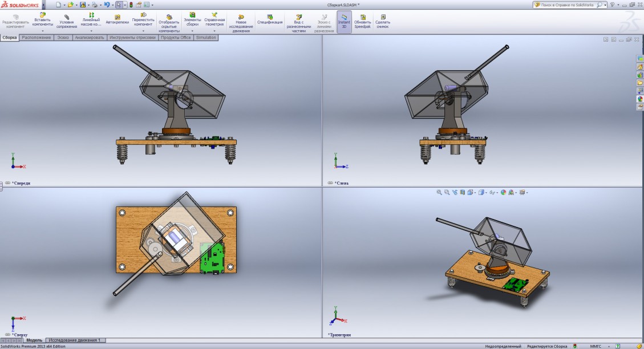Expand the Вставить компоненты dropdown arrow
Viewport: 644px width, 349px height.
43,31
